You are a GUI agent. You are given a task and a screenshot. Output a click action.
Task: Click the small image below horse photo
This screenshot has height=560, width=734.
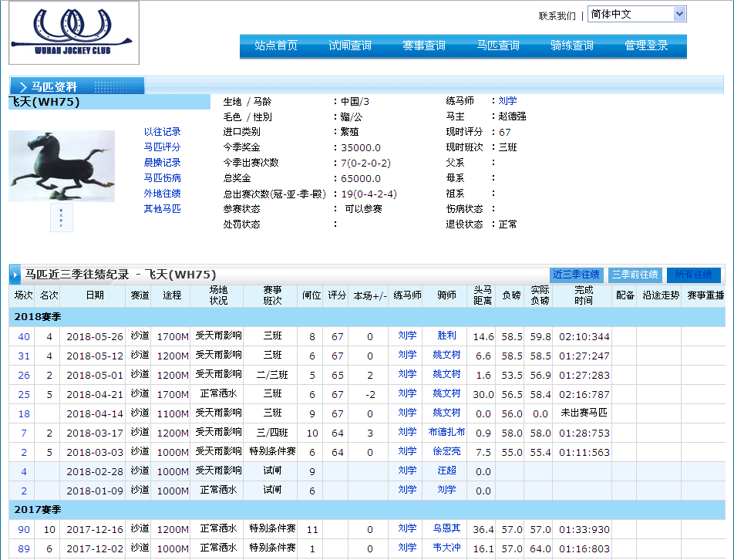tap(62, 218)
